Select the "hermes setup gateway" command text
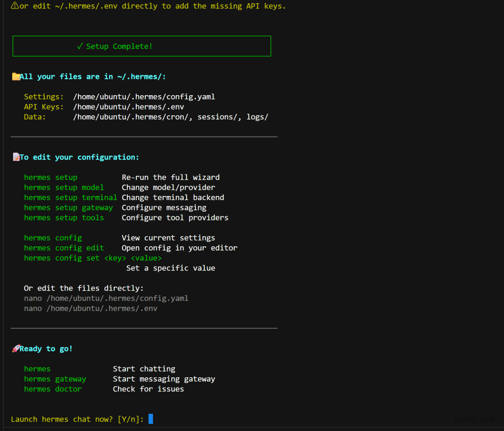504x431 pixels. 68,208
